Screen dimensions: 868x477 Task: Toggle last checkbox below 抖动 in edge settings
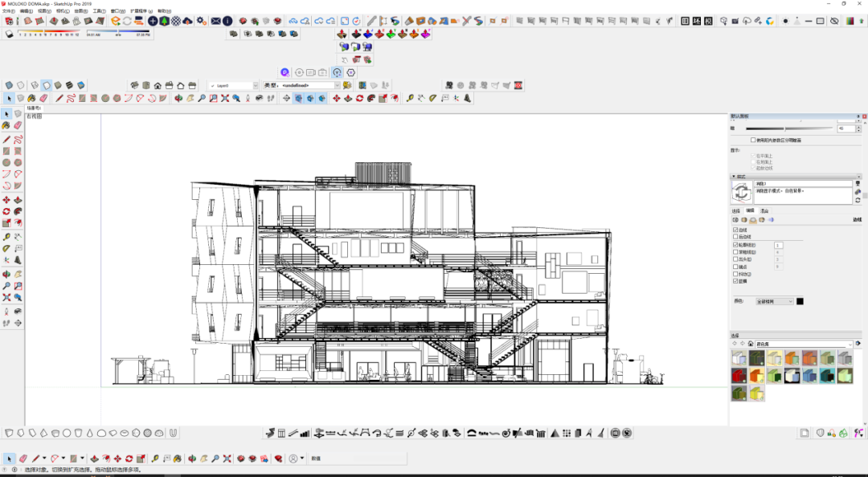[735, 281]
